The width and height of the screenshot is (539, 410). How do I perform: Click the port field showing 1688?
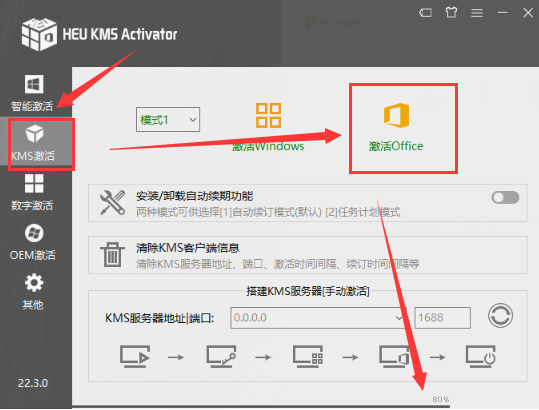442,318
